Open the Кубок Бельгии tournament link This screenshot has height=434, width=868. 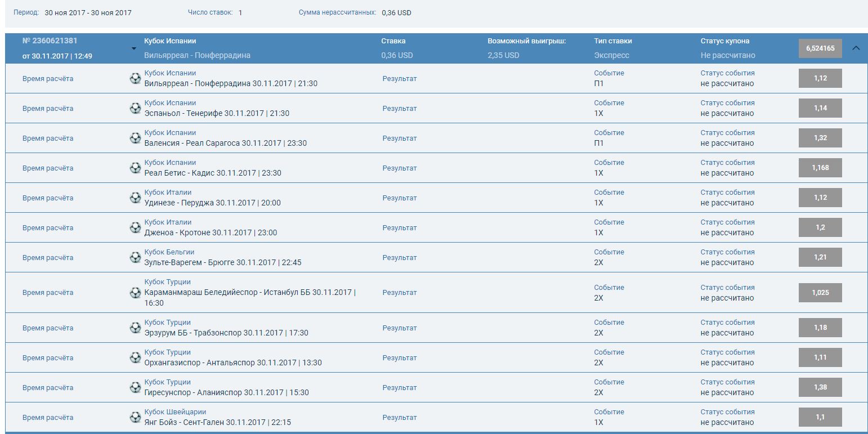[169, 252]
